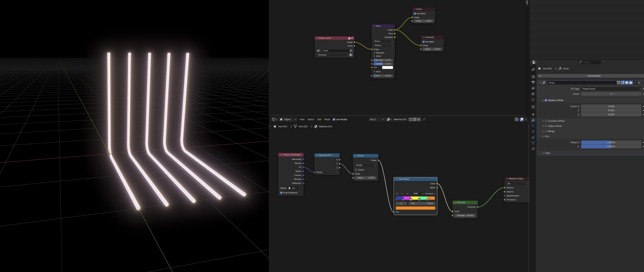
Task: Open the Object shader type dropdown
Action: pyautogui.click(x=288, y=119)
